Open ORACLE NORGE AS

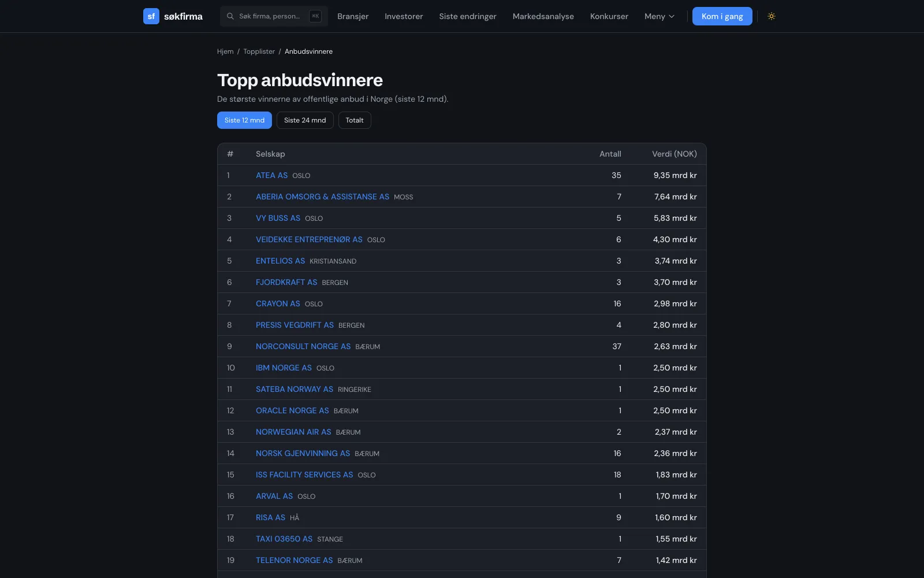[292, 410]
